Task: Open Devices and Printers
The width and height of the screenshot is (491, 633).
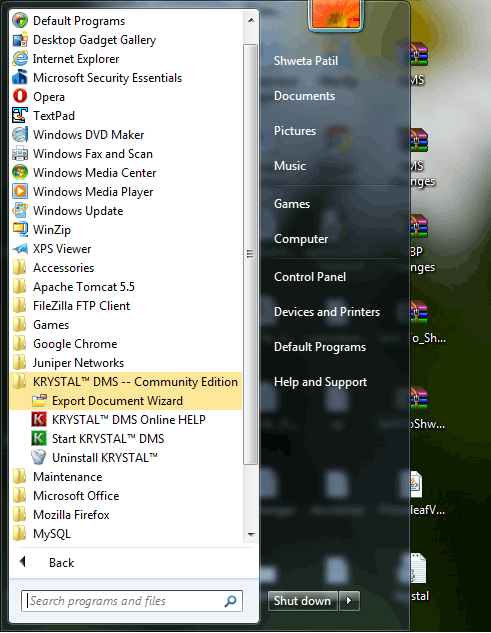Action: [x=327, y=312]
